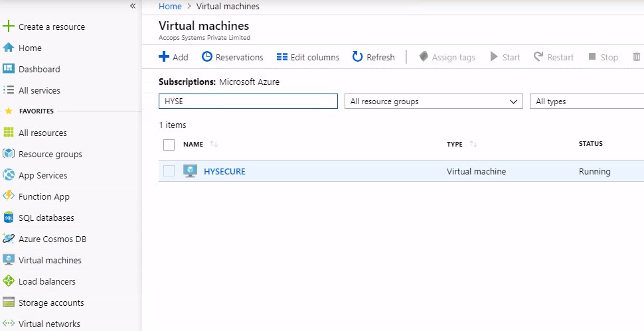Sort by NAME column arrows

point(214,144)
